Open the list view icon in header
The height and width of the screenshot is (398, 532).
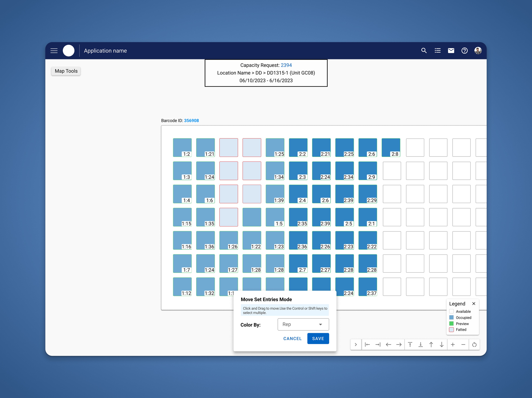tap(438, 51)
